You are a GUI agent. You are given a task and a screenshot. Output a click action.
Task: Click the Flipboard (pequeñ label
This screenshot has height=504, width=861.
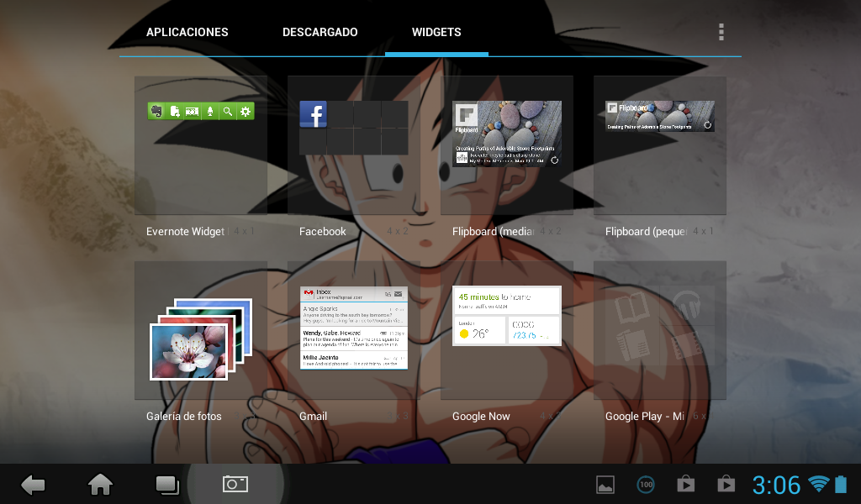(x=646, y=232)
